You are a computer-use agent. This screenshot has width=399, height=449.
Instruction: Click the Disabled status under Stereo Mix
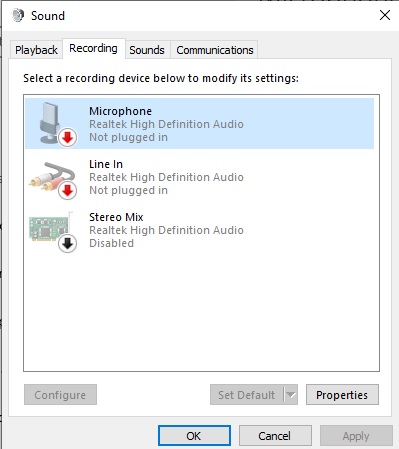tap(111, 243)
